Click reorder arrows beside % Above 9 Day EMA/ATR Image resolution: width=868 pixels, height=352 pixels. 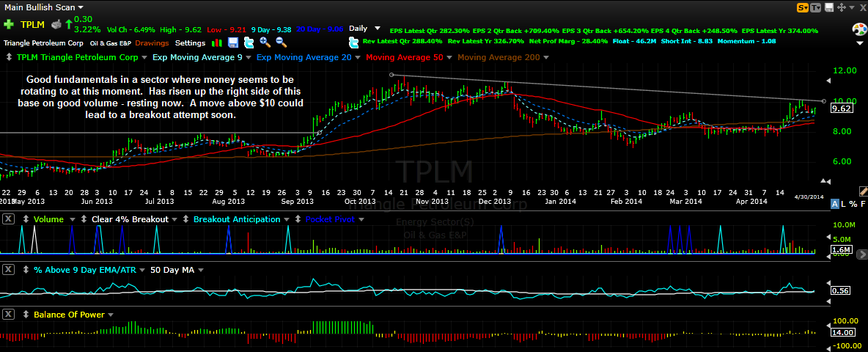click(26, 270)
